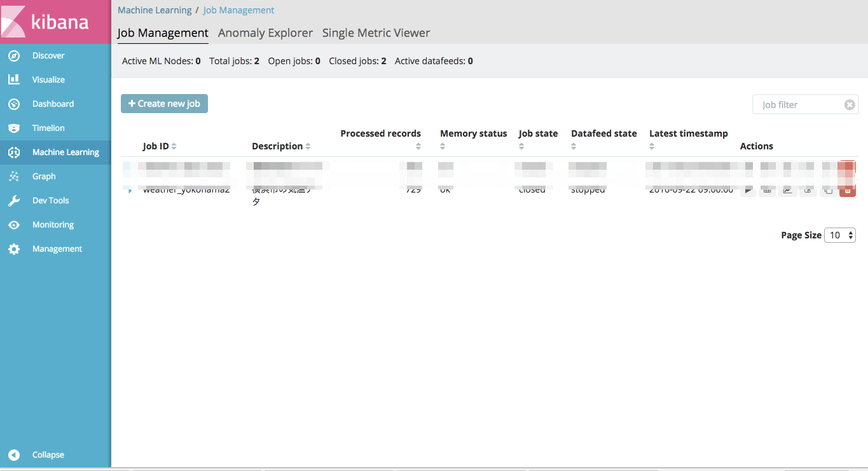Clear the job filter with the x icon
Image resolution: width=868 pixels, height=471 pixels.
coord(849,105)
